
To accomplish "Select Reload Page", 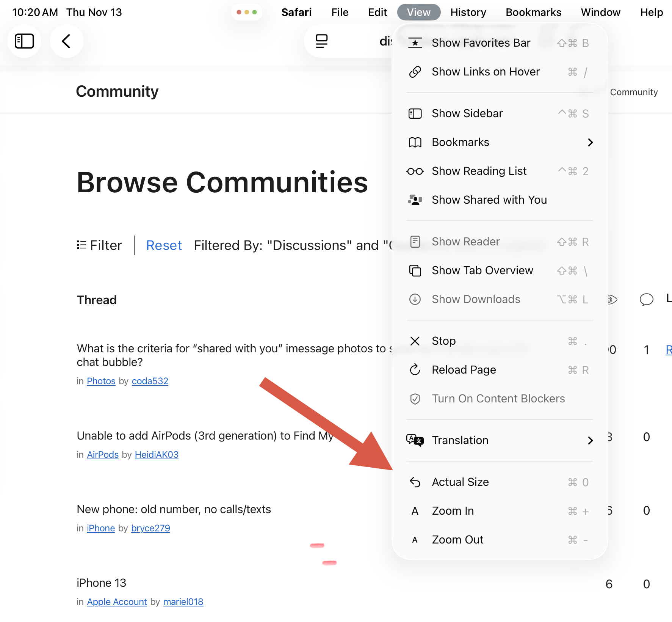I will [x=500, y=370].
